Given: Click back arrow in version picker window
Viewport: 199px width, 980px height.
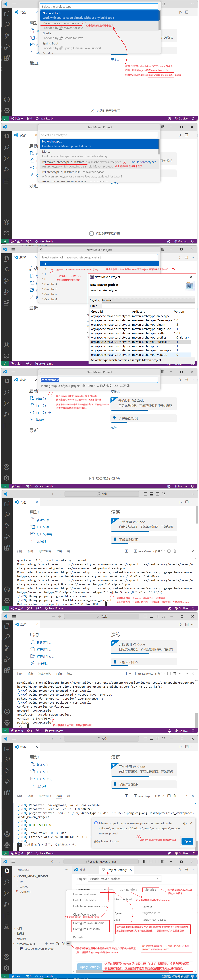Looking at the screenshot, I should coord(41,250).
